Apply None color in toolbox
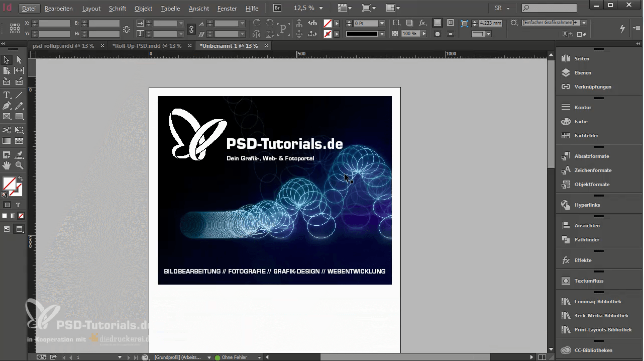Viewport: 644px width, 361px height. click(21, 216)
